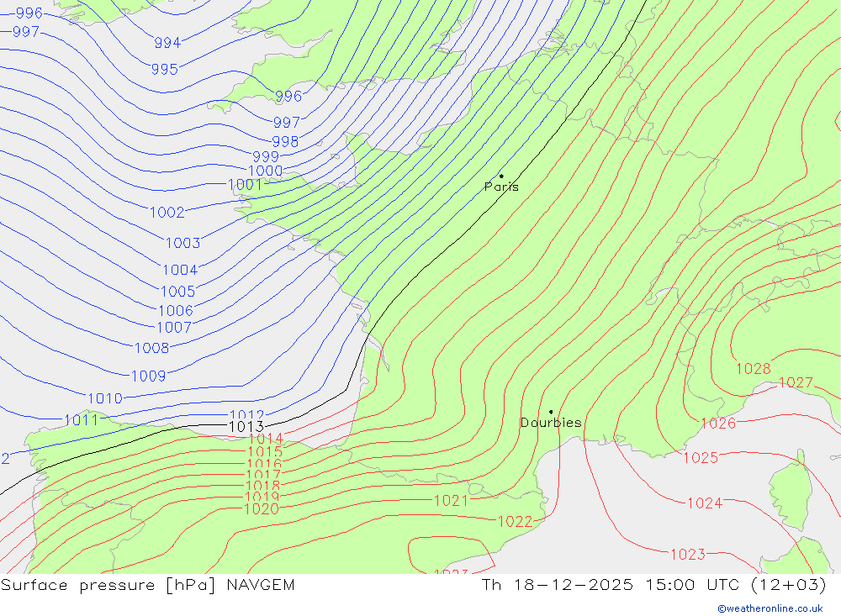Viewport: 841px width, 616px height.
Task: Open the ©weatheronline.co.uk credit link
Action: (x=770, y=608)
